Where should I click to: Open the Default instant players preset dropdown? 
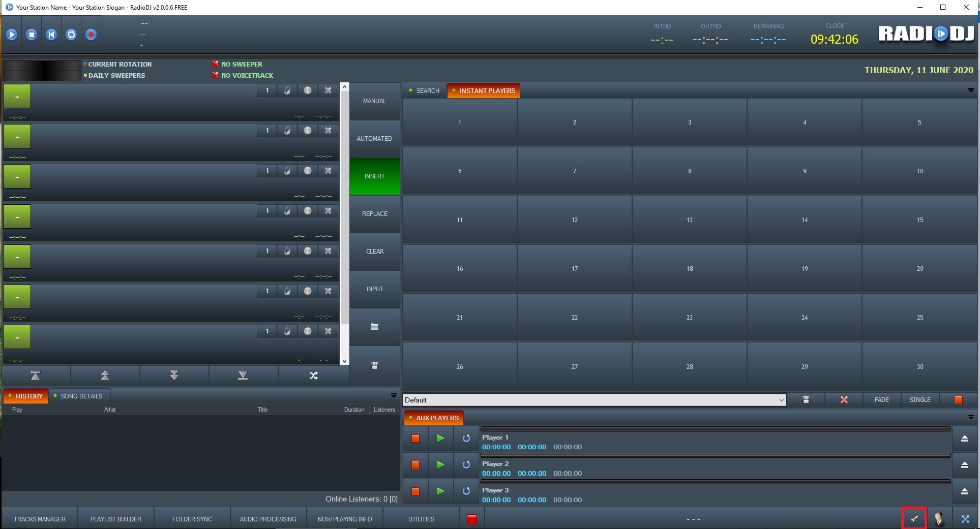click(781, 400)
